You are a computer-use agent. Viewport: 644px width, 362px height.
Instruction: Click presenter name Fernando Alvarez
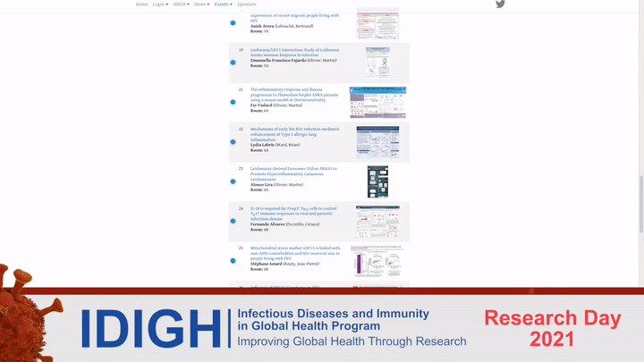coord(267,224)
